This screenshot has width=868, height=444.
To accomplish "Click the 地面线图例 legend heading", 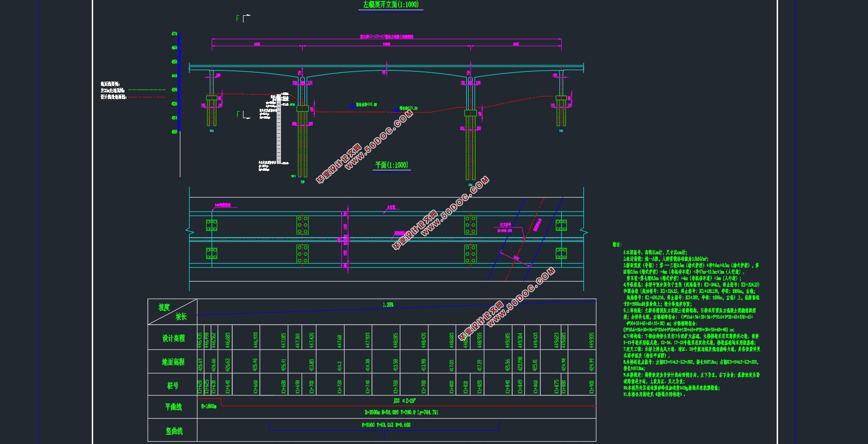I will [x=110, y=84].
